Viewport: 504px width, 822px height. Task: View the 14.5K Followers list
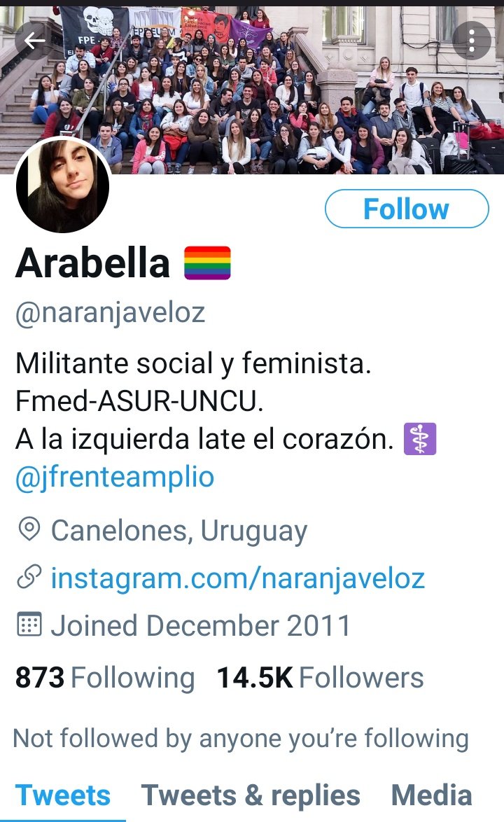[x=320, y=677]
